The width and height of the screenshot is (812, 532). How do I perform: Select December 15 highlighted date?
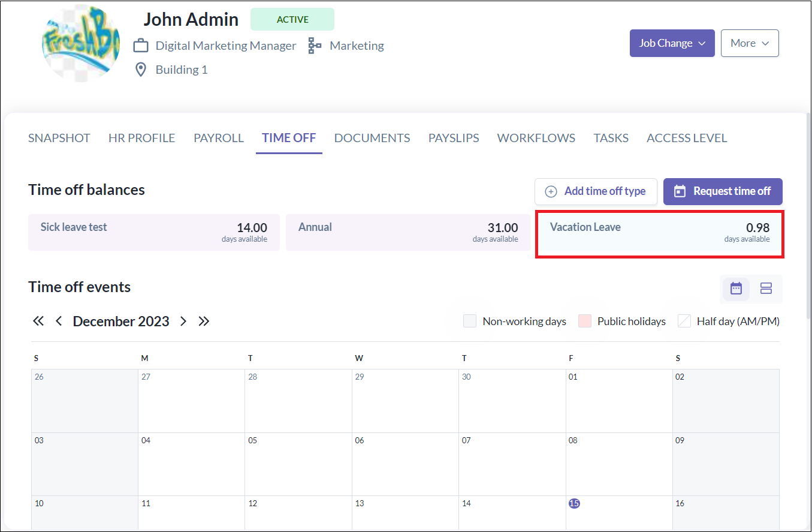coord(574,503)
